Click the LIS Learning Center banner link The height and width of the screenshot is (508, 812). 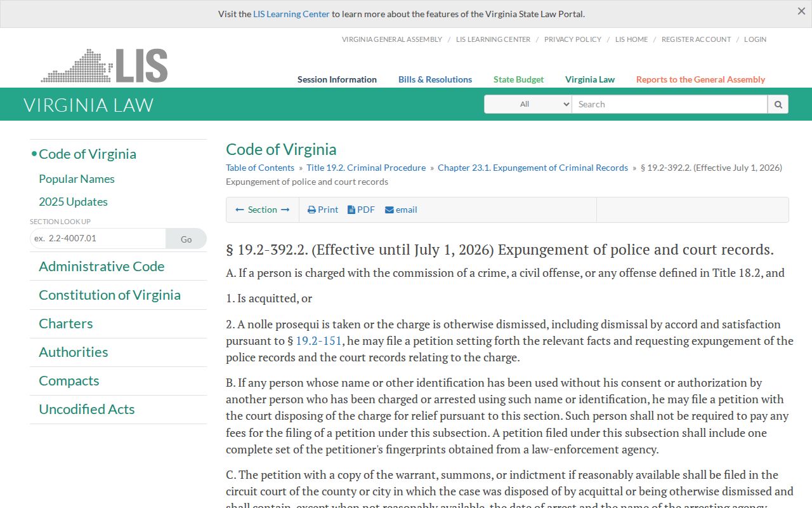click(291, 14)
